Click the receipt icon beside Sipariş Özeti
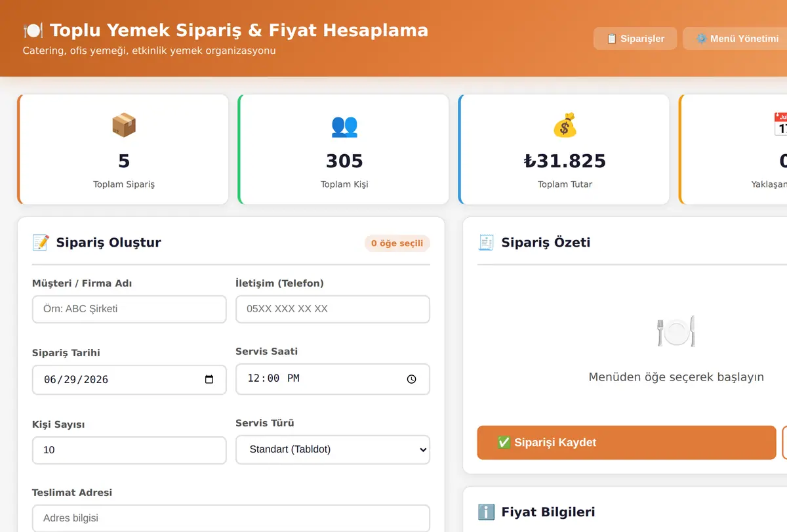The width and height of the screenshot is (787, 532). click(486, 243)
